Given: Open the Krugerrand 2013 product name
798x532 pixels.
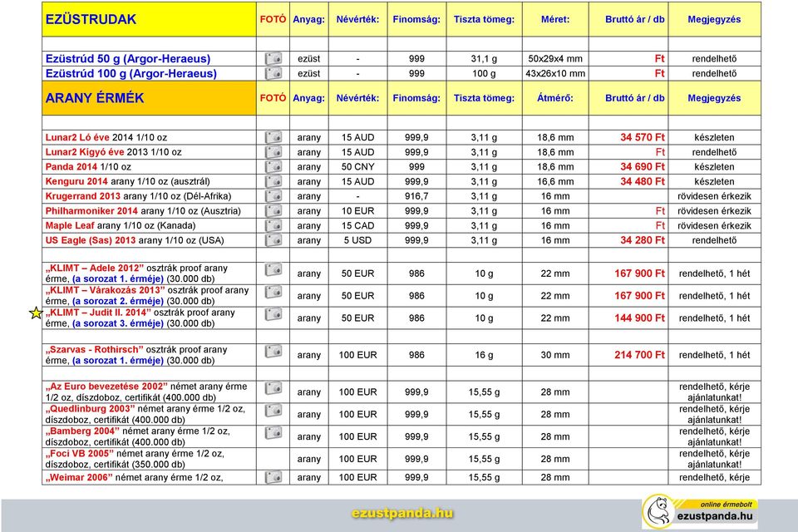Looking at the screenshot, I should (83, 196).
